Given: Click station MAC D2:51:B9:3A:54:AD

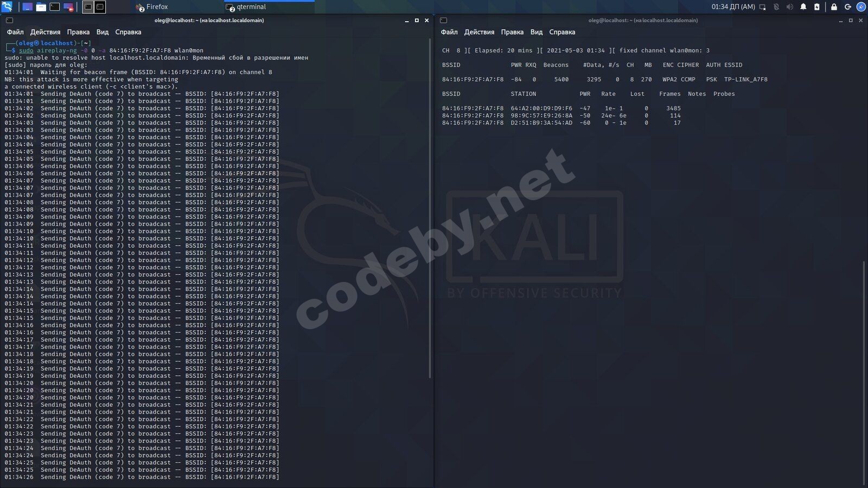Looking at the screenshot, I should 541,123.
